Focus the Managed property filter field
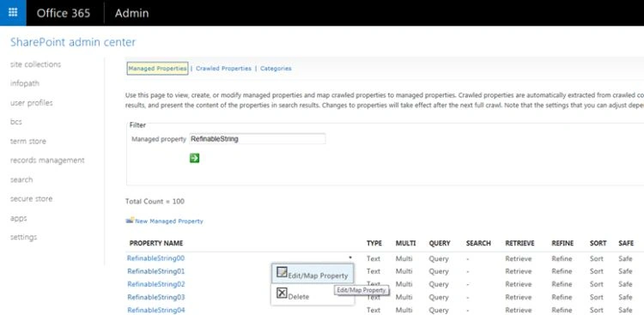Screen dimensions: 644x315 click(x=258, y=139)
